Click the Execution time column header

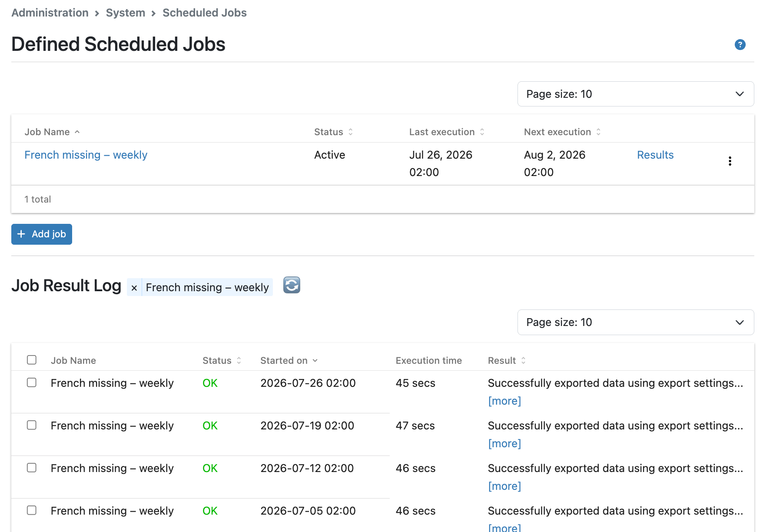[429, 360]
